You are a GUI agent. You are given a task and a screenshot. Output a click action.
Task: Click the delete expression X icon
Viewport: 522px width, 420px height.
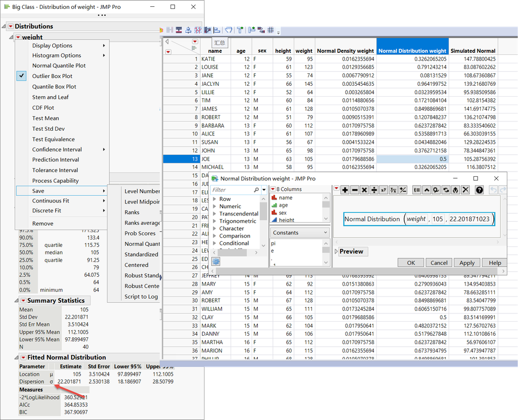pyautogui.click(x=465, y=190)
